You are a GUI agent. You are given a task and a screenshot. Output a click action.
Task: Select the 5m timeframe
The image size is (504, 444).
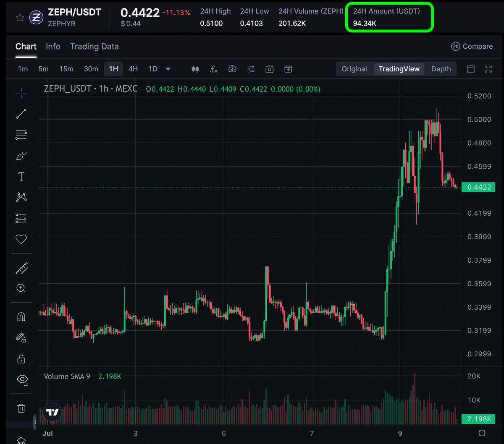43,69
